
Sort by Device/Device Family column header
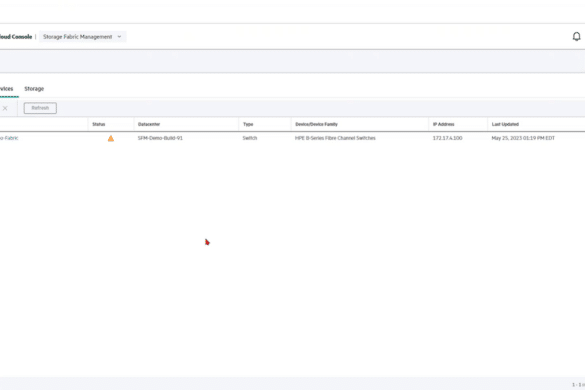point(316,124)
